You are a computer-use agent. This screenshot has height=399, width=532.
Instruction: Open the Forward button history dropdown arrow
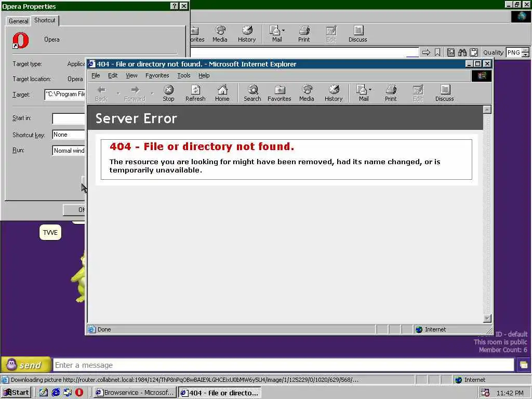tap(152, 93)
